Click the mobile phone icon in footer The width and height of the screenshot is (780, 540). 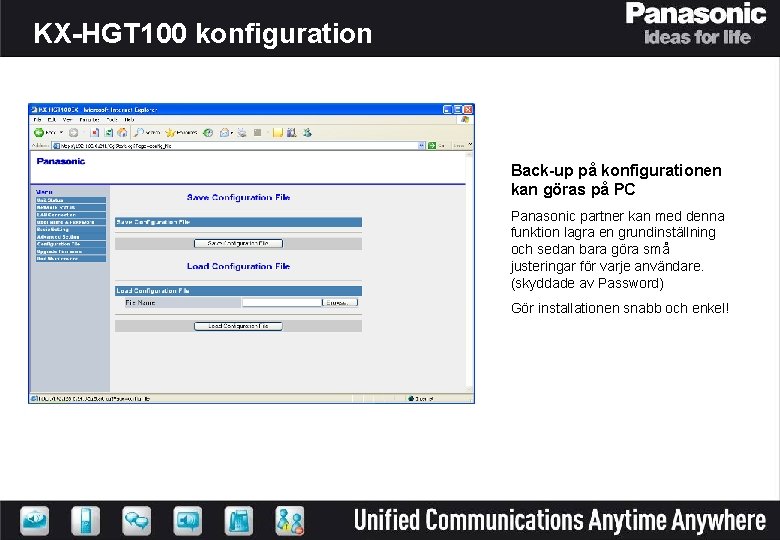(x=86, y=521)
